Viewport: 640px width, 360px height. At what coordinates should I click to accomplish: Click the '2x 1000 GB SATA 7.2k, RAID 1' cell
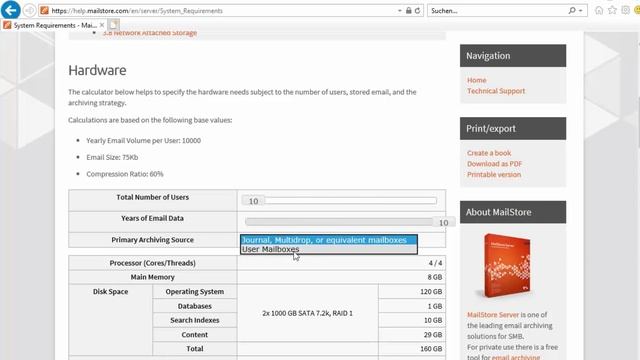pyautogui.click(x=307, y=313)
